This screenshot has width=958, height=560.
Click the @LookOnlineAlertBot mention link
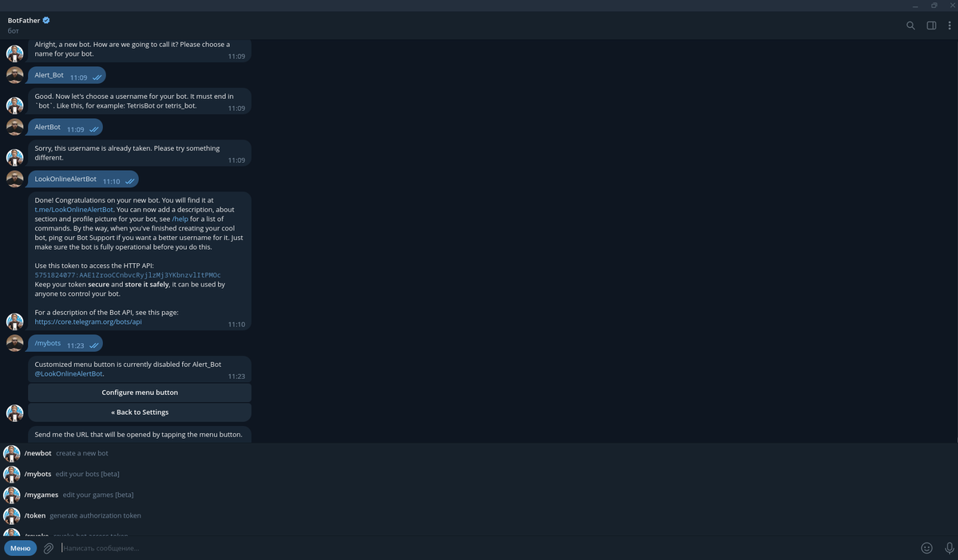[69, 373]
